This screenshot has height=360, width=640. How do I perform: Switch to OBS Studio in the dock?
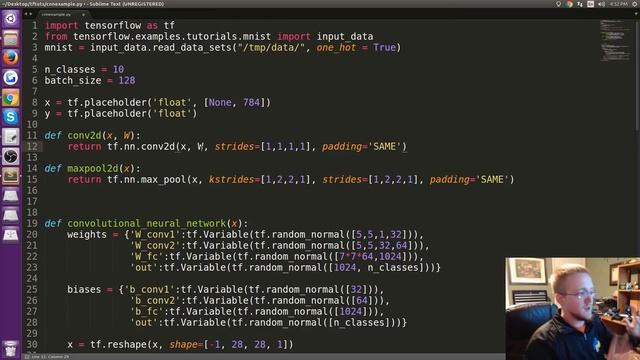point(11,157)
